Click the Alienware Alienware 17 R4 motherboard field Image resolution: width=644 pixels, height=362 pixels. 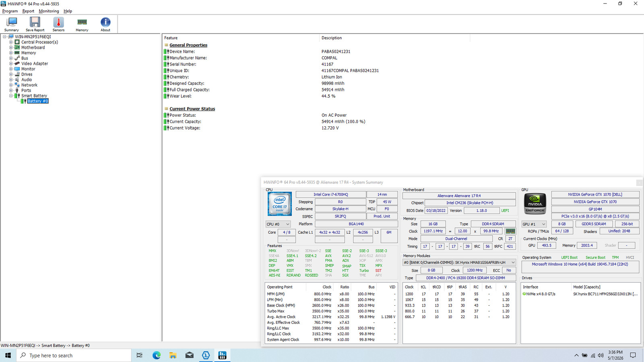pyautogui.click(x=459, y=196)
